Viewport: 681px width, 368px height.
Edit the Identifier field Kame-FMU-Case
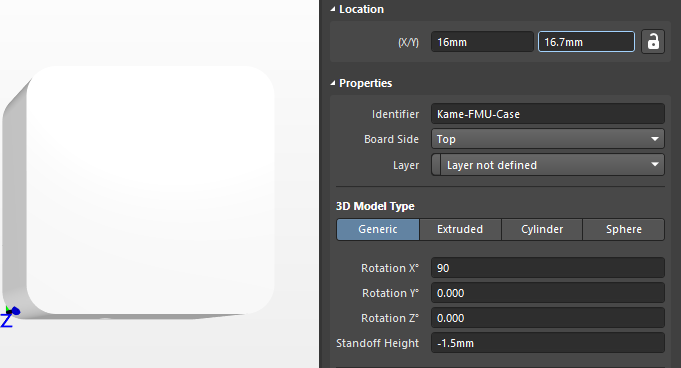point(548,114)
